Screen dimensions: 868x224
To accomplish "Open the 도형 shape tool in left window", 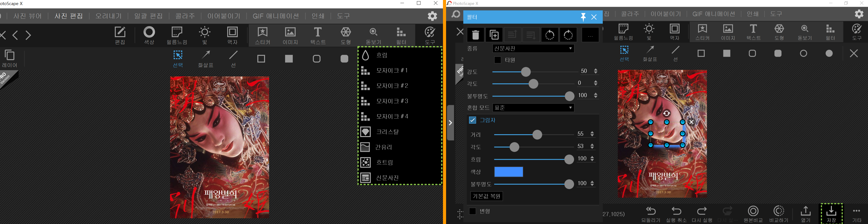I will click(346, 35).
